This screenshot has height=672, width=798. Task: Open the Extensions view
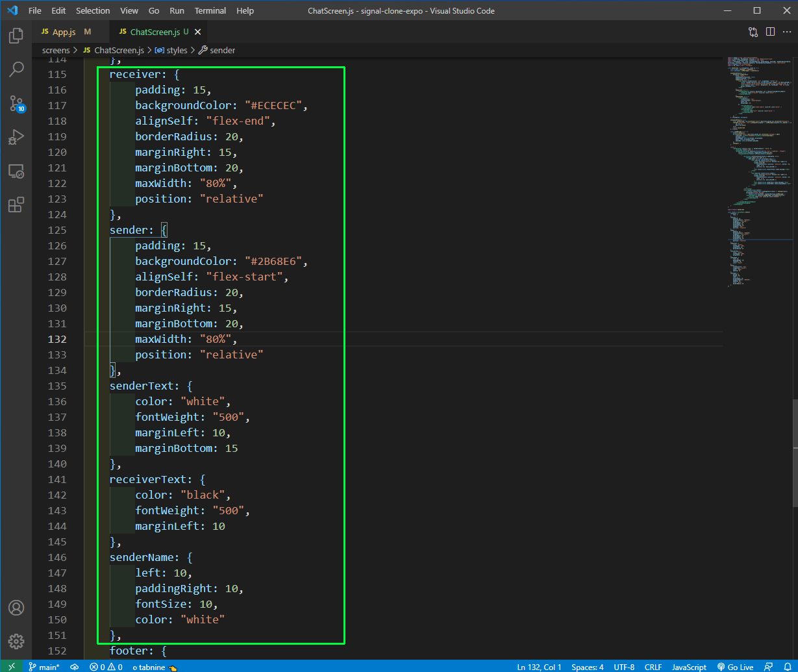pos(16,205)
